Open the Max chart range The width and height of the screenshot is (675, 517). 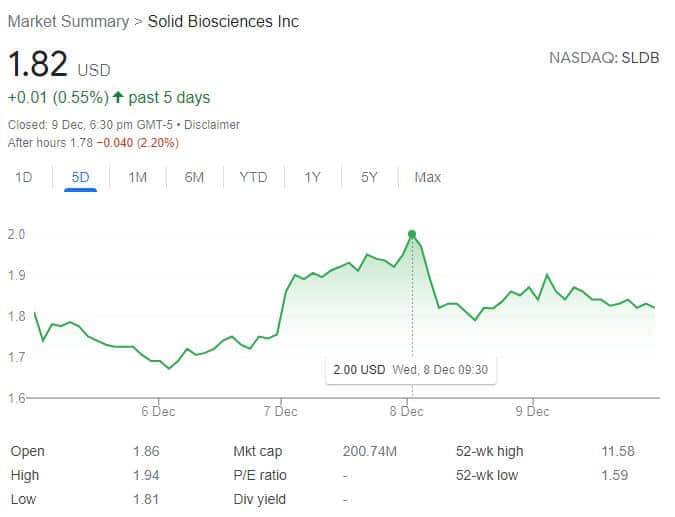coord(427,177)
